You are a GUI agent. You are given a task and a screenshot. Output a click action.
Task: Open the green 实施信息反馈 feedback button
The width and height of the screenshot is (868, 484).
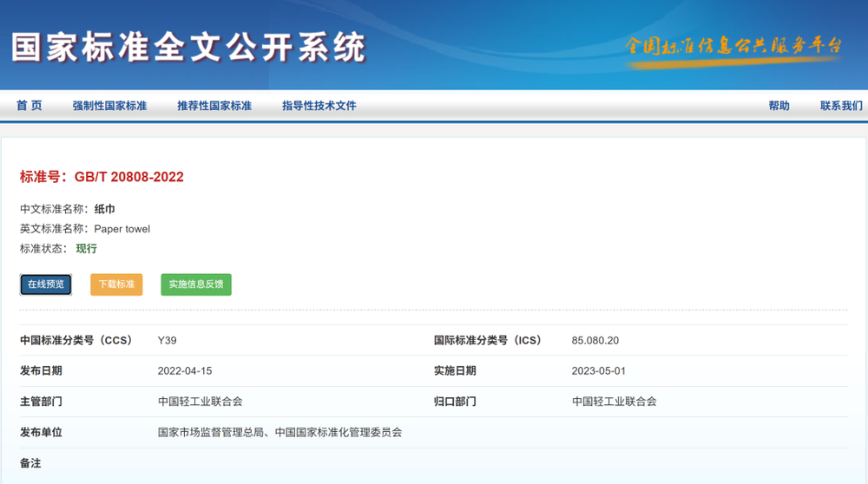pyautogui.click(x=196, y=285)
